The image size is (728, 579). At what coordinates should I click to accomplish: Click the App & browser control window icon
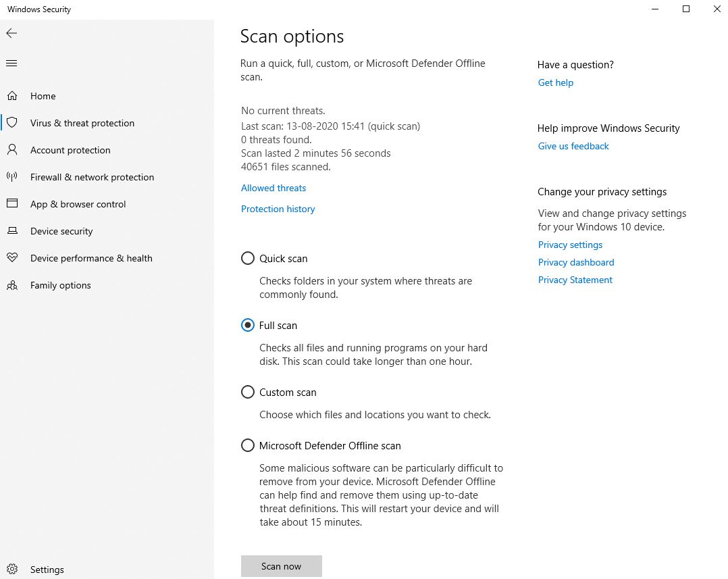coord(11,204)
